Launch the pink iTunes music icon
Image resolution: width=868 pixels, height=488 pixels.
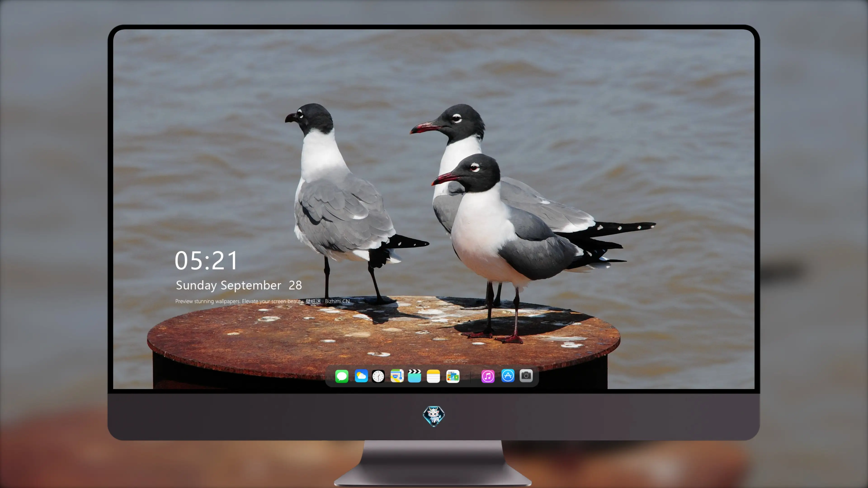pyautogui.click(x=488, y=376)
